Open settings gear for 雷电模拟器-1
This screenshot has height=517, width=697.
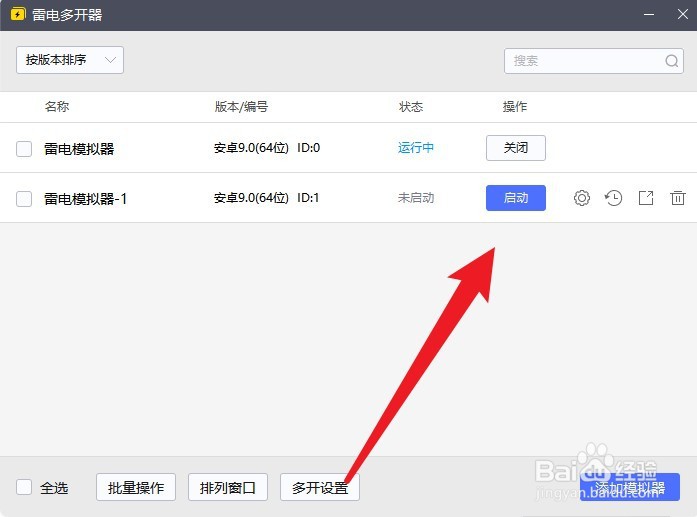tap(581, 198)
